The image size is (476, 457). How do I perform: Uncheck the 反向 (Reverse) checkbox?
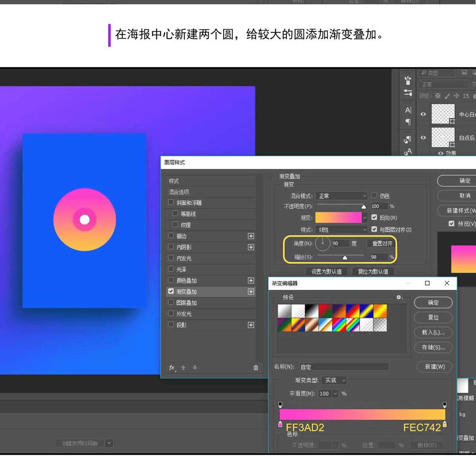point(374,217)
